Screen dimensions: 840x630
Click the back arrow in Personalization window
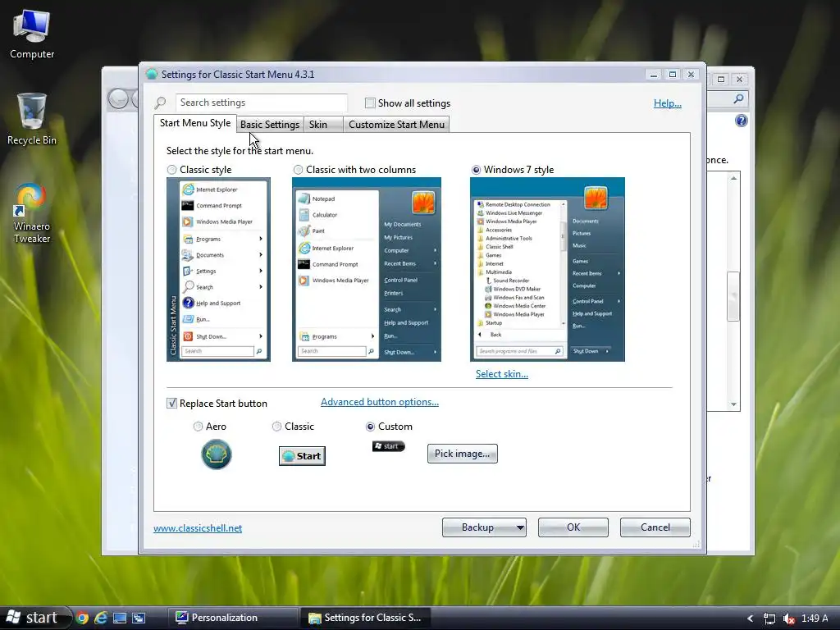[118, 98]
